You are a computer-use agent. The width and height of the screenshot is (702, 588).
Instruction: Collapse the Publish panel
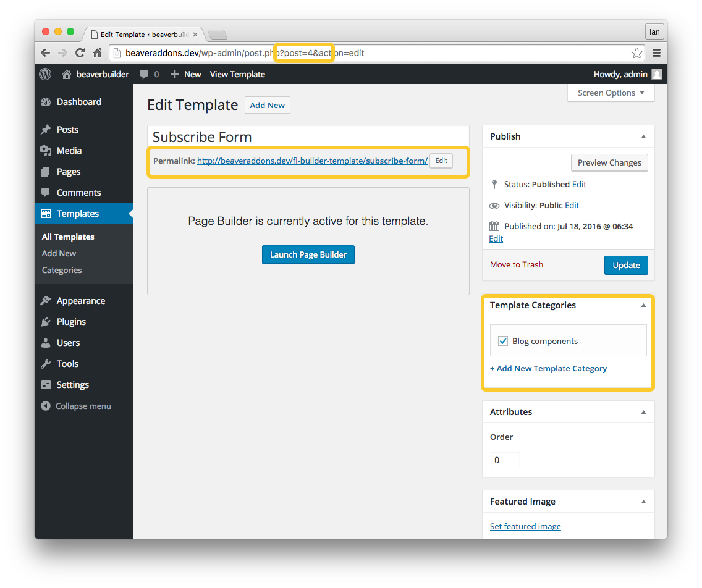click(x=643, y=136)
